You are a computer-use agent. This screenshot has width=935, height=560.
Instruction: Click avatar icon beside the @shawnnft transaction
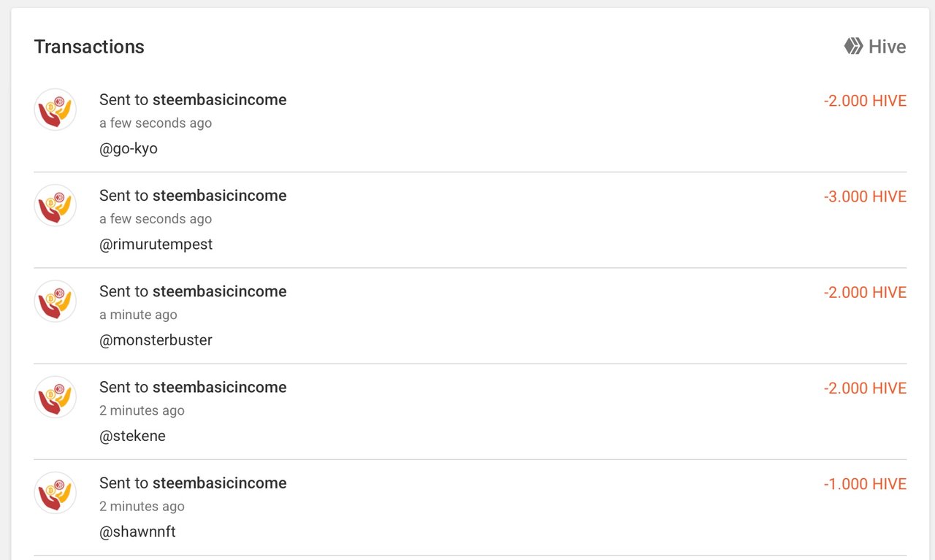pyautogui.click(x=56, y=492)
